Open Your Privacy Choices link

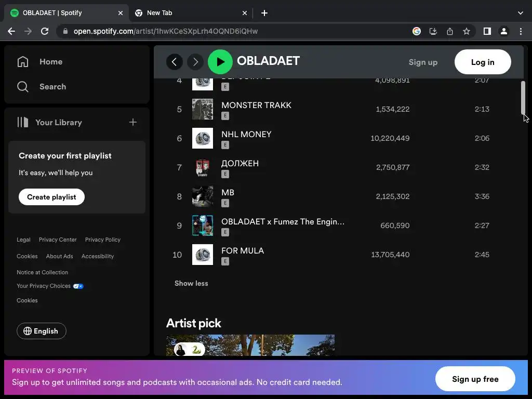pos(50,286)
